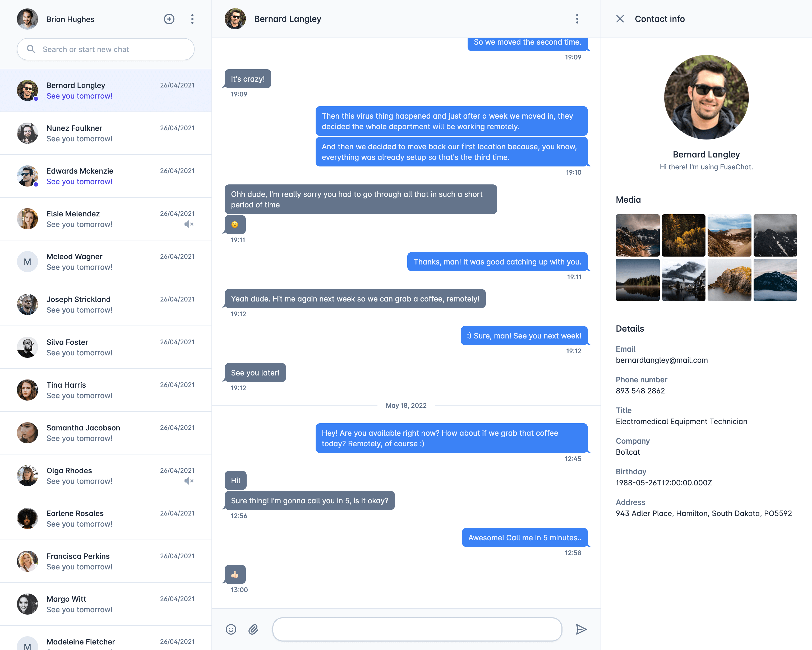Click the Search or start new chat field
The image size is (812, 650).
click(x=106, y=49)
